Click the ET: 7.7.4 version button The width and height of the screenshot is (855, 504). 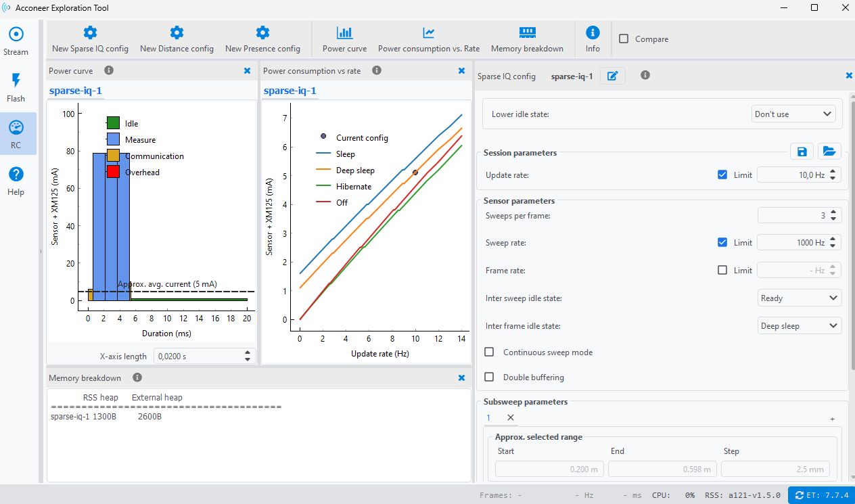pyautogui.click(x=821, y=495)
